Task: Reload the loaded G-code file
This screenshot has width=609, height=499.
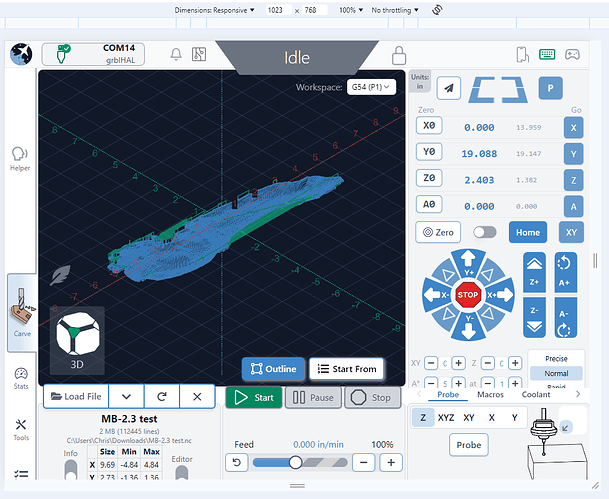Action: (x=161, y=397)
